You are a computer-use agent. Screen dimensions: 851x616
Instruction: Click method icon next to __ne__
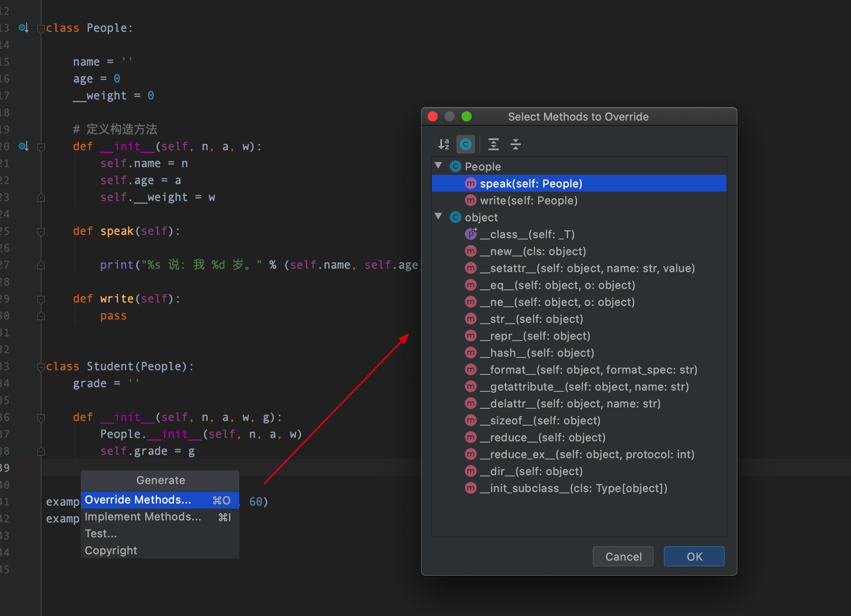pos(471,302)
